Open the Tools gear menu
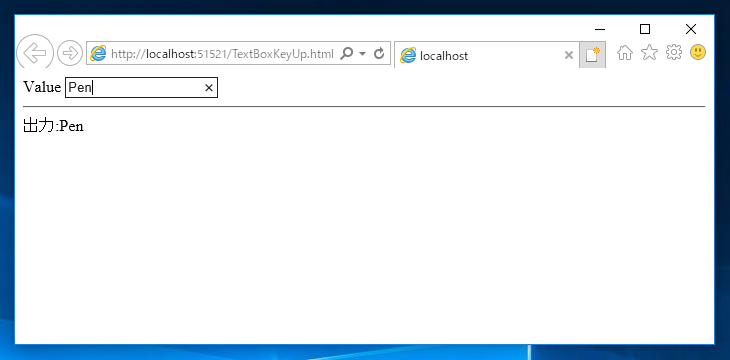Viewport: 730px width, 360px height. point(673,52)
